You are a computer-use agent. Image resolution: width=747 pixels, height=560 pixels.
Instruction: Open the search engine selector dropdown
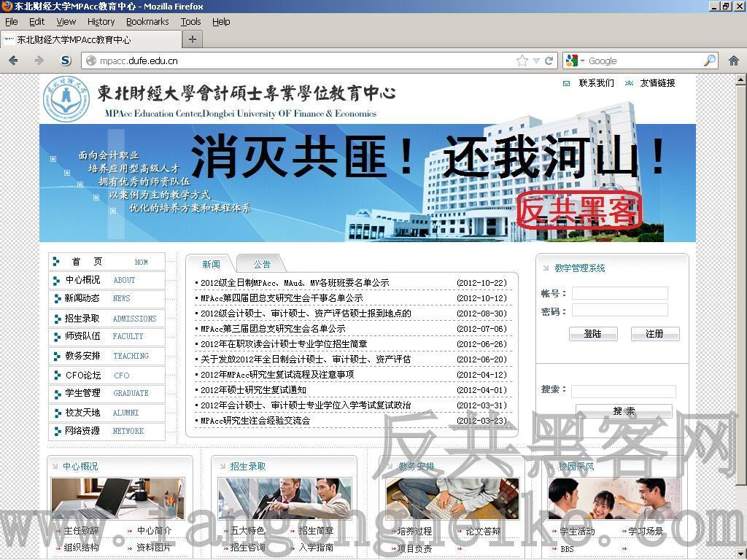click(575, 61)
